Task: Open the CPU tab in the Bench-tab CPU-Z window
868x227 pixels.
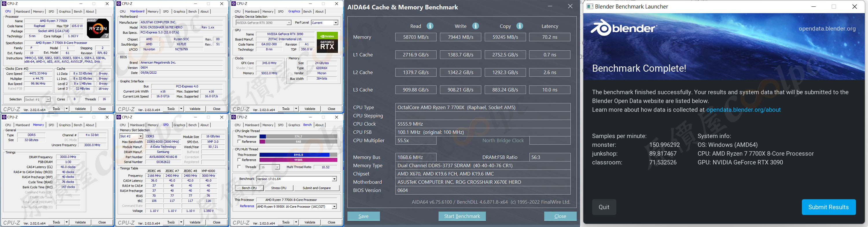Action: (238, 125)
